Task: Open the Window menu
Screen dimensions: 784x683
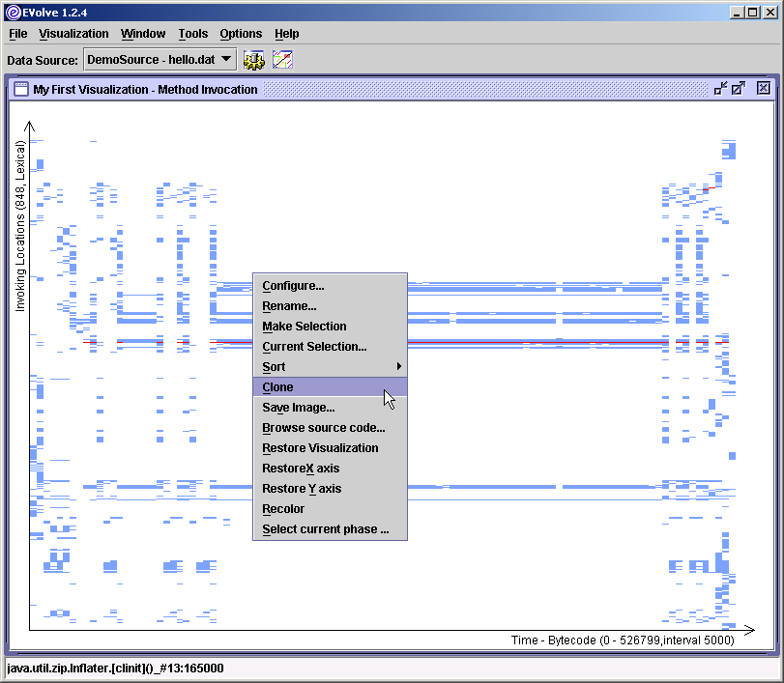Action: coord(143,34)
